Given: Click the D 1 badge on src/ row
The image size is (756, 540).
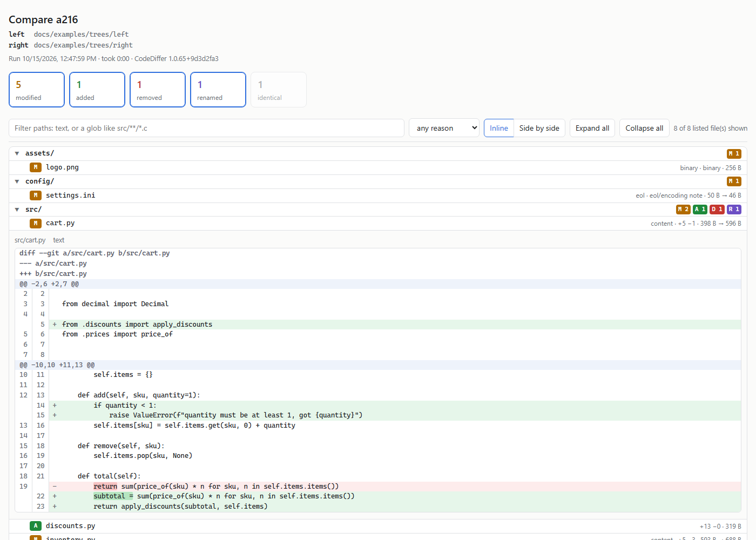Looking at the screenshot, I should pyautogui.click(x=717, y=210).
